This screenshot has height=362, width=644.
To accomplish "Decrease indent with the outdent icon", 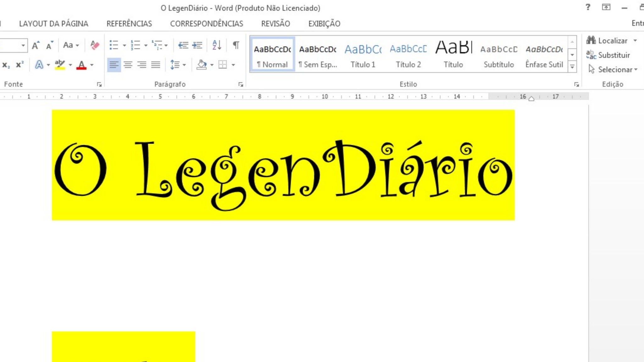I will click(x=183, y=45).
